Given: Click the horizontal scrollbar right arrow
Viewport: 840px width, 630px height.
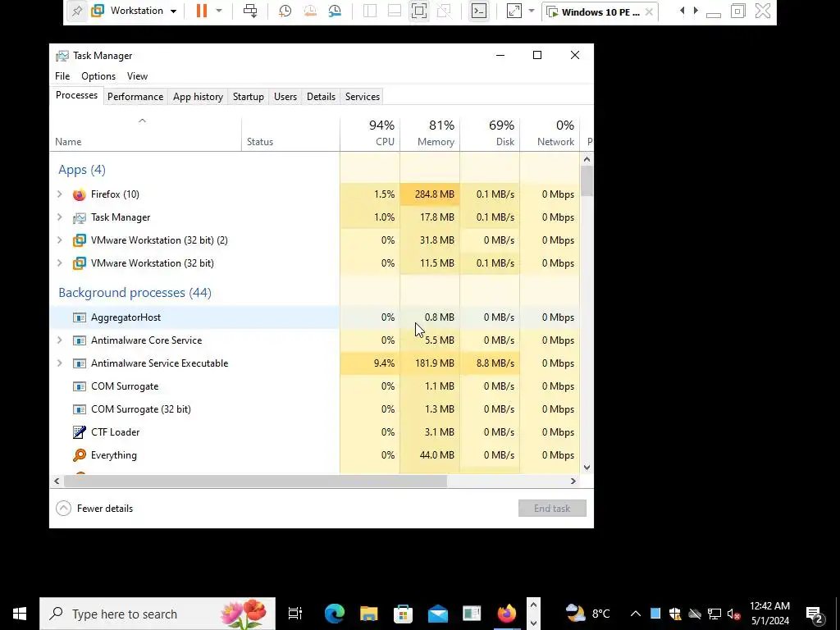Looking at the screenshot, I should 573,481.
